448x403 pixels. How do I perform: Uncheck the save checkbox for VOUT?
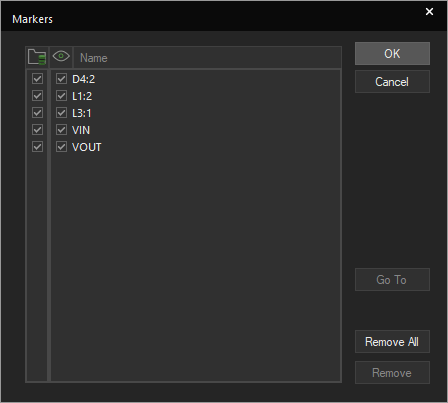point(37,147)
